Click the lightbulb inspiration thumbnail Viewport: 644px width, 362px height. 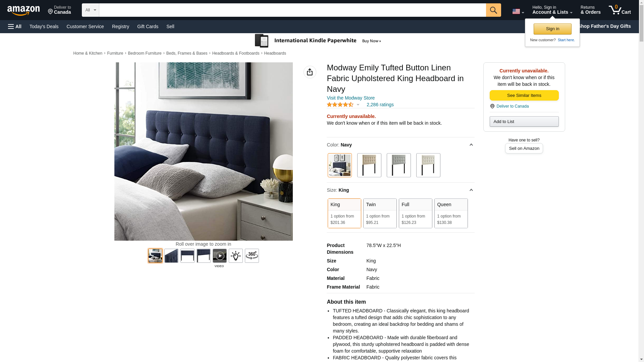(236, 256)
